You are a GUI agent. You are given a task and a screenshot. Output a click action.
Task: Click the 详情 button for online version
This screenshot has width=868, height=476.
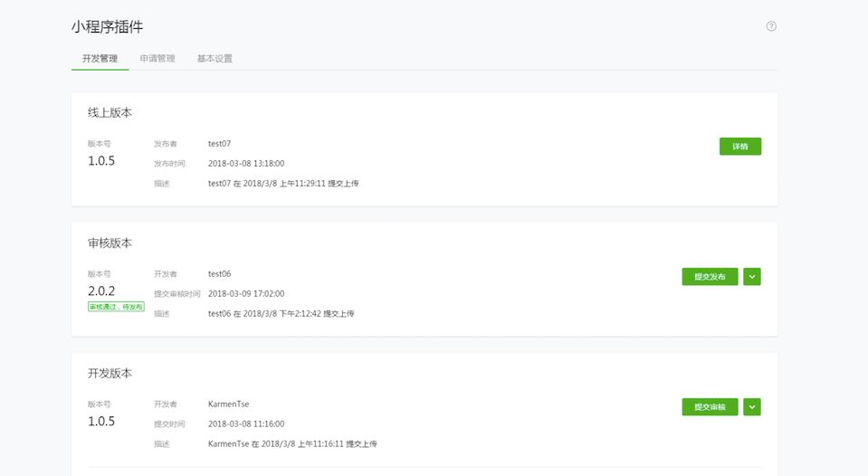740,147
